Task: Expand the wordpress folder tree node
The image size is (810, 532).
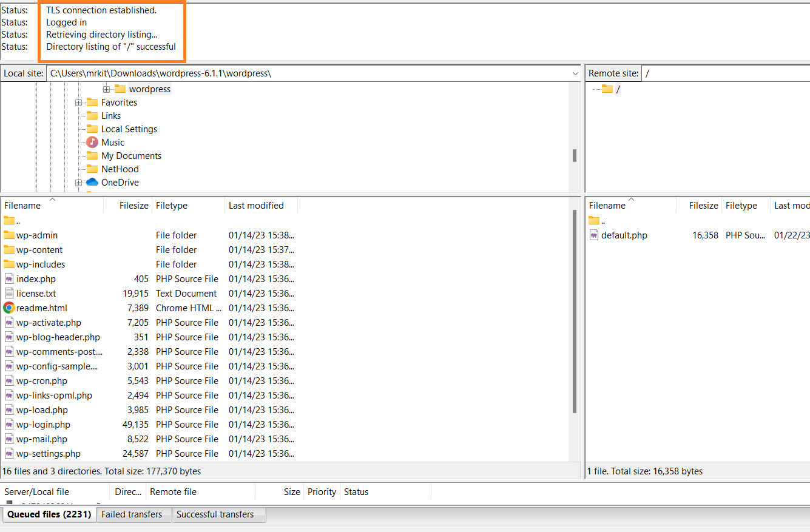Action: (x=106, y=89)
